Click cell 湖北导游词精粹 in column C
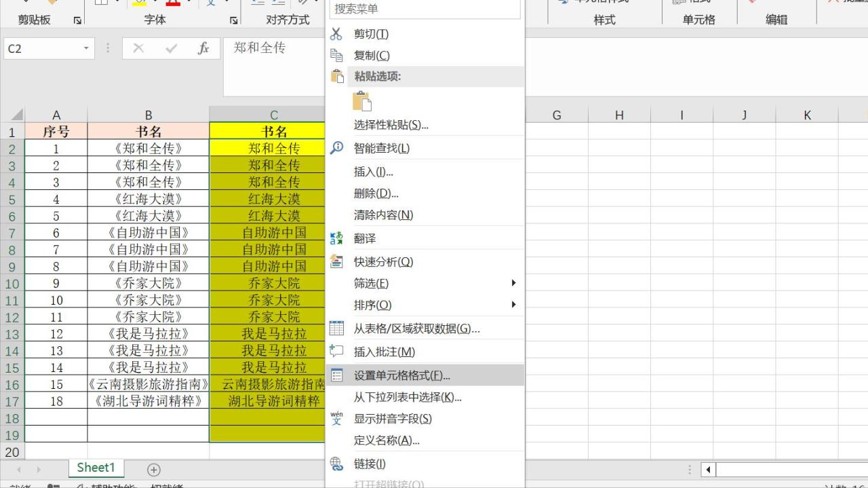868x488 pixels. [x=267, y=401]
